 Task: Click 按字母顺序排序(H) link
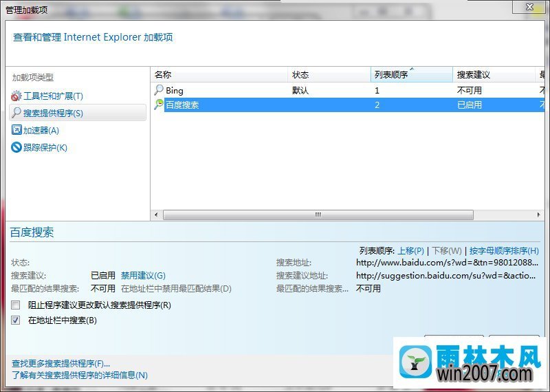pyautogui.click(x=504, y=251)
